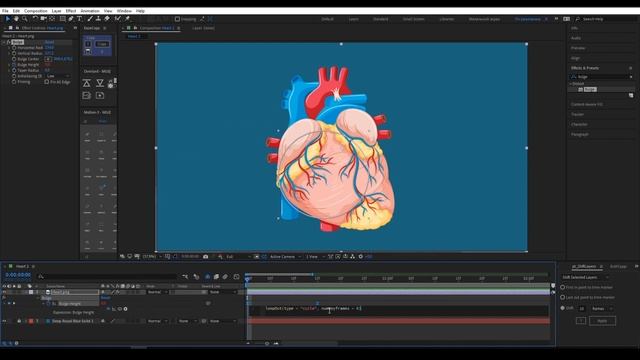
Task: Open the File menu
Action: pos(5,11)
